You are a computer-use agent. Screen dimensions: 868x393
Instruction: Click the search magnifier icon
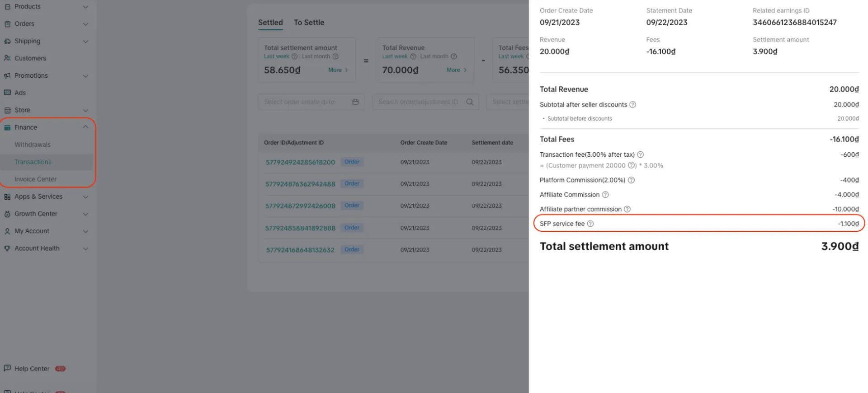[x=470, y=102]
